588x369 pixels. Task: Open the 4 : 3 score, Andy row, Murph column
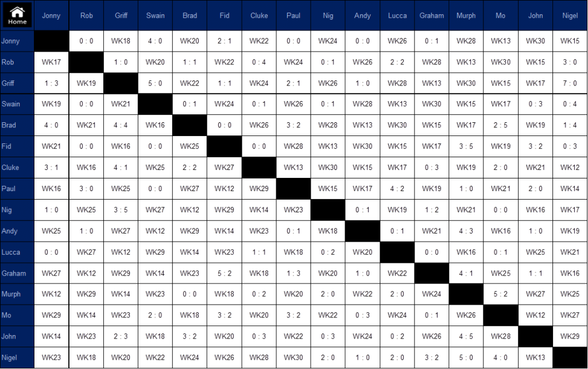(466, 231)
